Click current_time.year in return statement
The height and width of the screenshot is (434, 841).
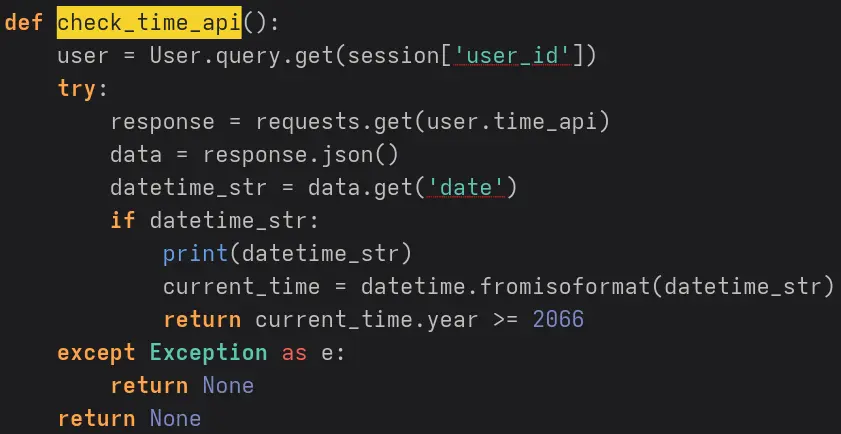(x=340, y=320)
